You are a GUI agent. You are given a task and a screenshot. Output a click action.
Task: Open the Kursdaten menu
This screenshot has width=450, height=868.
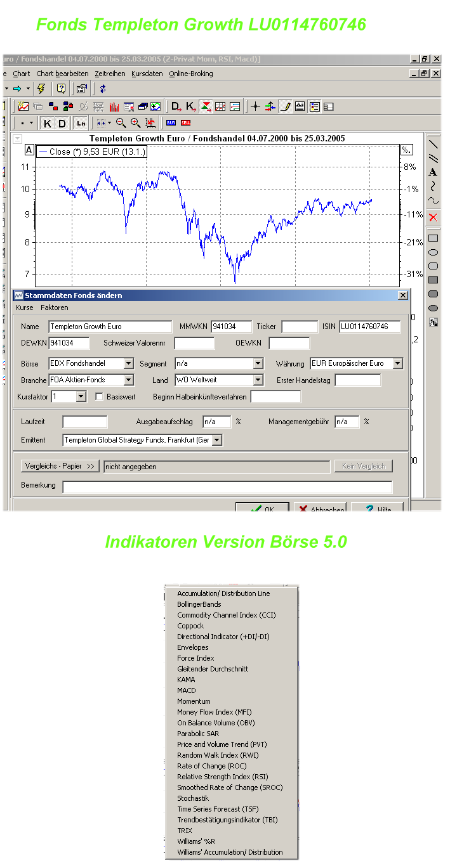tap(147, 74)
